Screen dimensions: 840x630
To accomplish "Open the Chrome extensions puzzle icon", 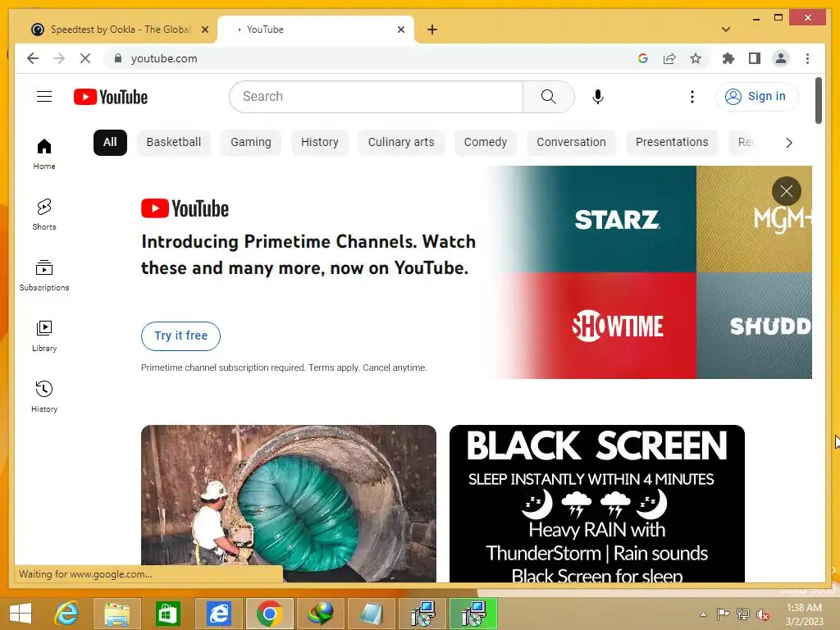I will pyautogui.click(x=728, y=58).
